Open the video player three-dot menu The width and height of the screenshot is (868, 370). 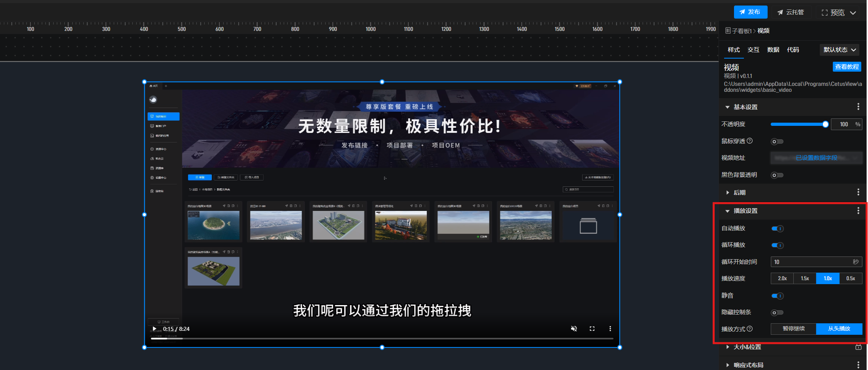[x=610, y=329]
